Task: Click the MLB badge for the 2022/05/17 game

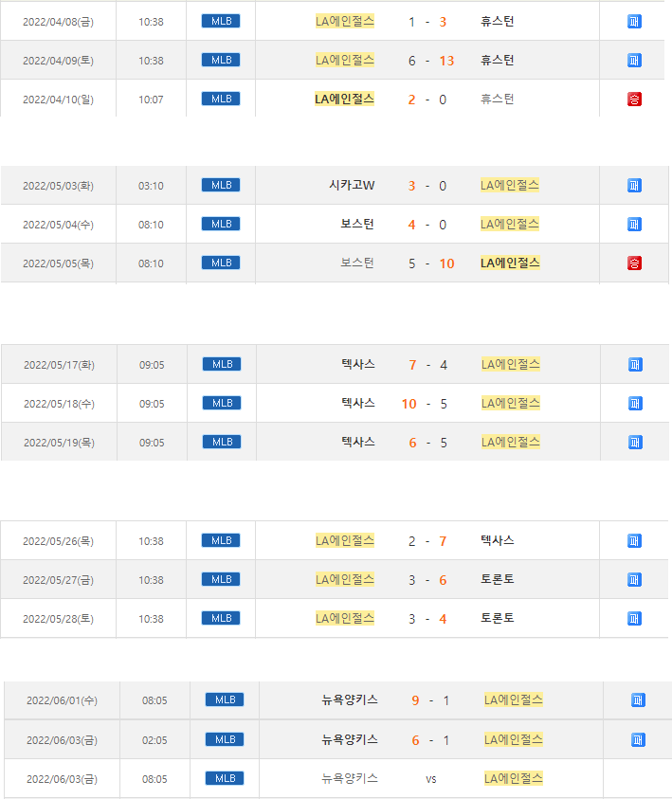Action: pyautogui.click(x=222, y=364)
